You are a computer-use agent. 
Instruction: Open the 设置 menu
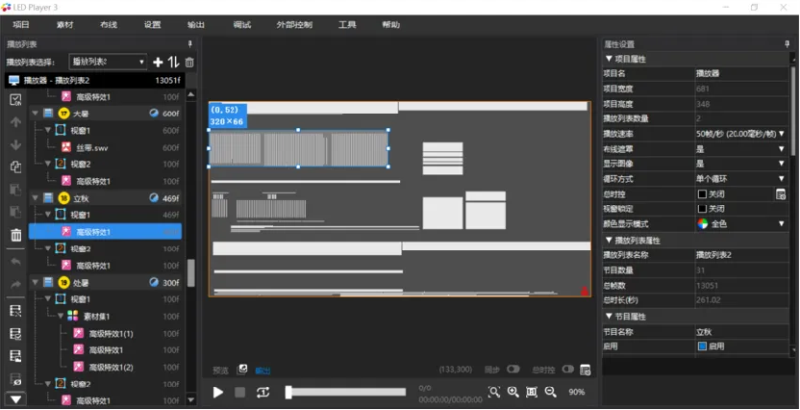point(152,24)
